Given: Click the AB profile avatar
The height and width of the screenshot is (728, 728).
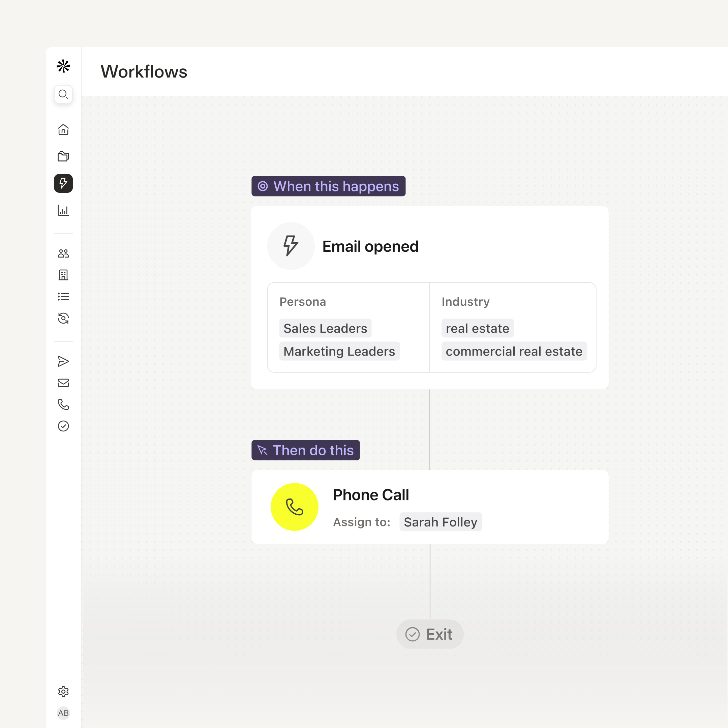Looking at the screenshot, I should [x=63, y=713].
